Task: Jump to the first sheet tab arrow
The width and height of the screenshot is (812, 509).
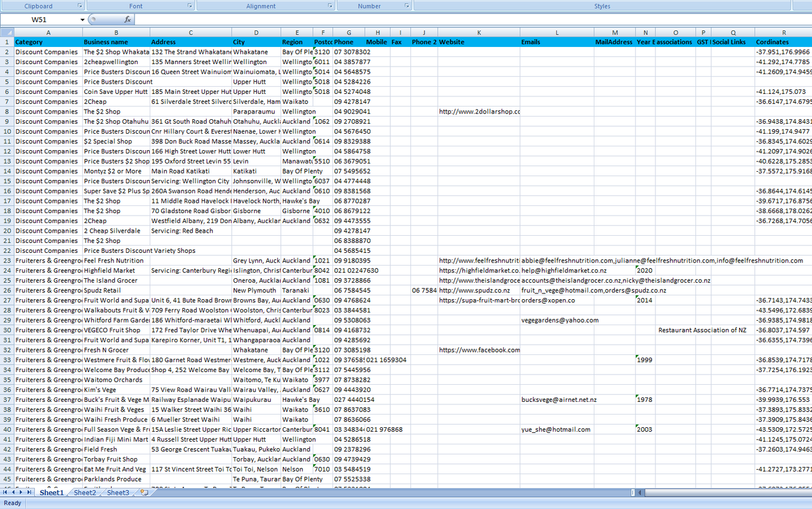Action: click(6, 493)
